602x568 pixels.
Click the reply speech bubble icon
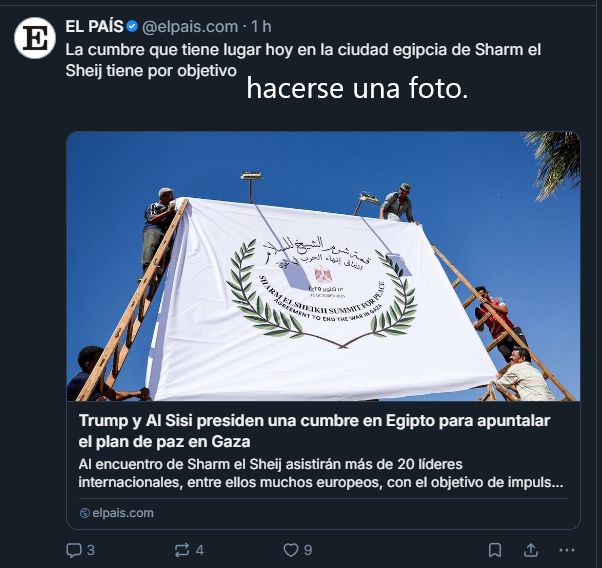(x=73, y=550)
